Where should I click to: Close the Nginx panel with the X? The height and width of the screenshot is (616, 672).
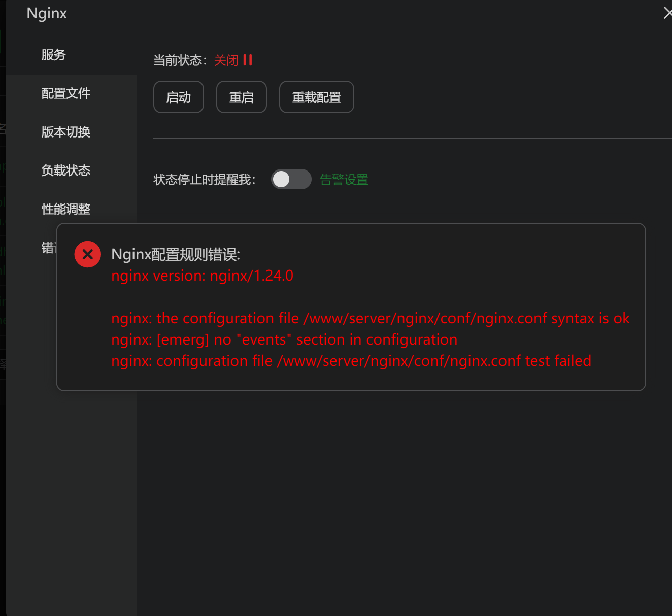tap(668, 13)
